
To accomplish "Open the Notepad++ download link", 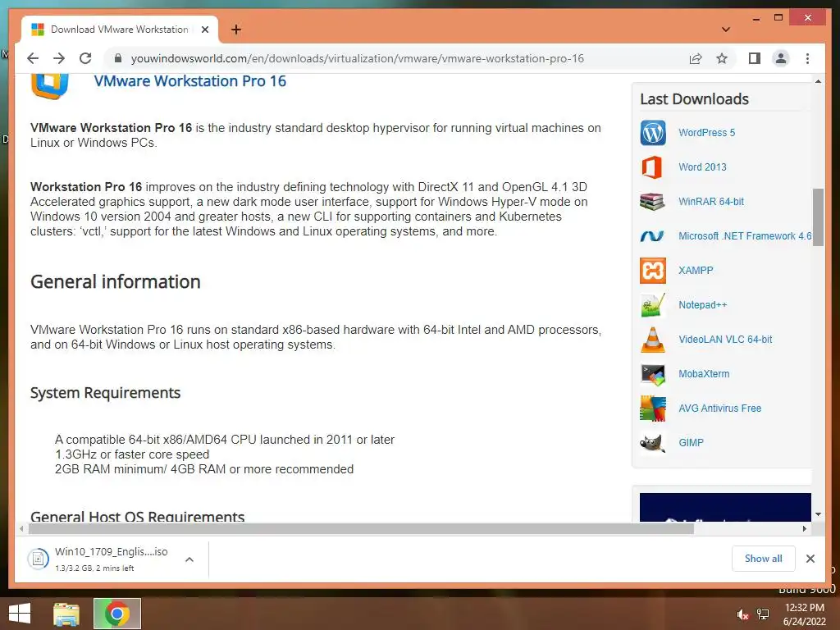I will [702, 305].
